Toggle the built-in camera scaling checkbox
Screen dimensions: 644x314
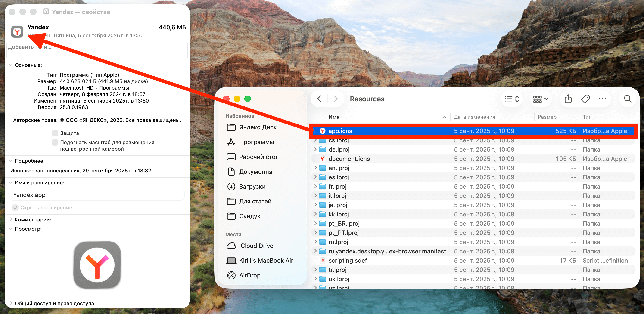click(x=55, y=142)
